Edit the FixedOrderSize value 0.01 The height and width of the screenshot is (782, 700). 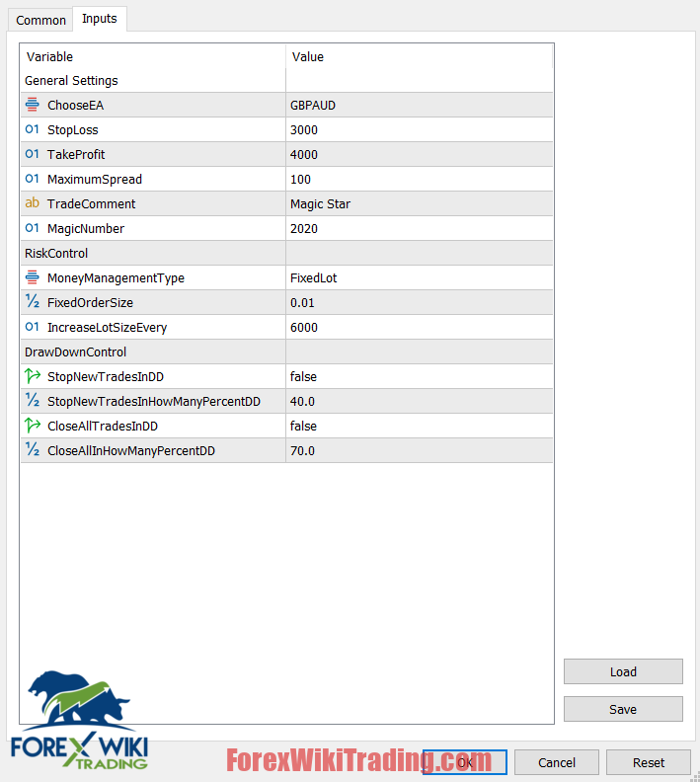pos(420,303)
